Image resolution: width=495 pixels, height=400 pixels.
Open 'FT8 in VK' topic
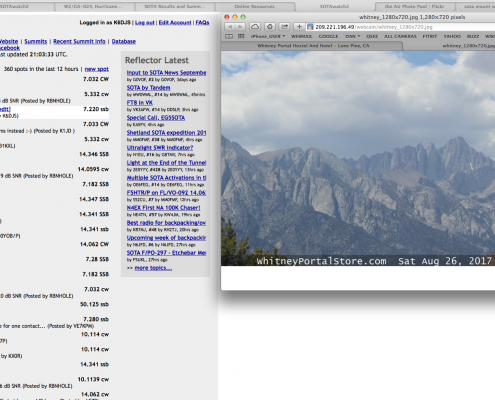pyautogui.click(x=140, y=103)
